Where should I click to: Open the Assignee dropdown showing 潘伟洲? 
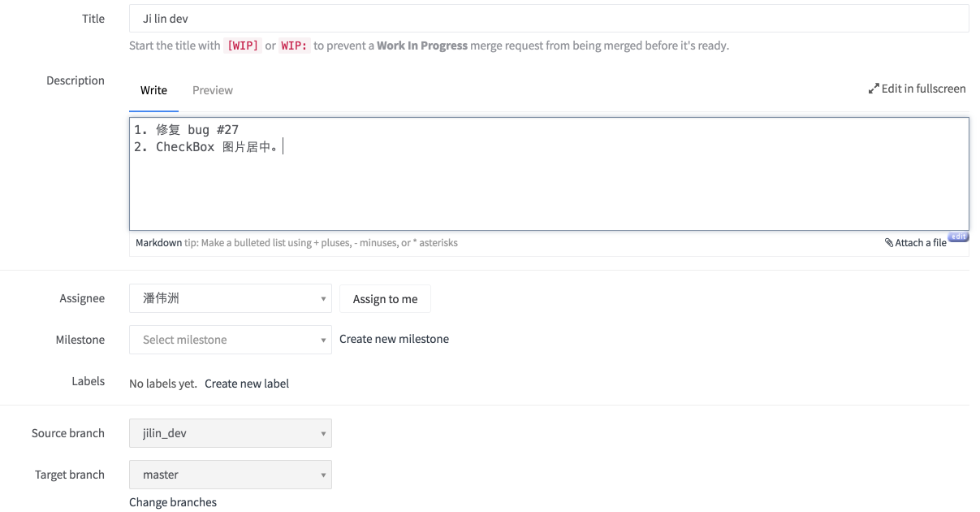pyautogui.click(x=231, y=298)
